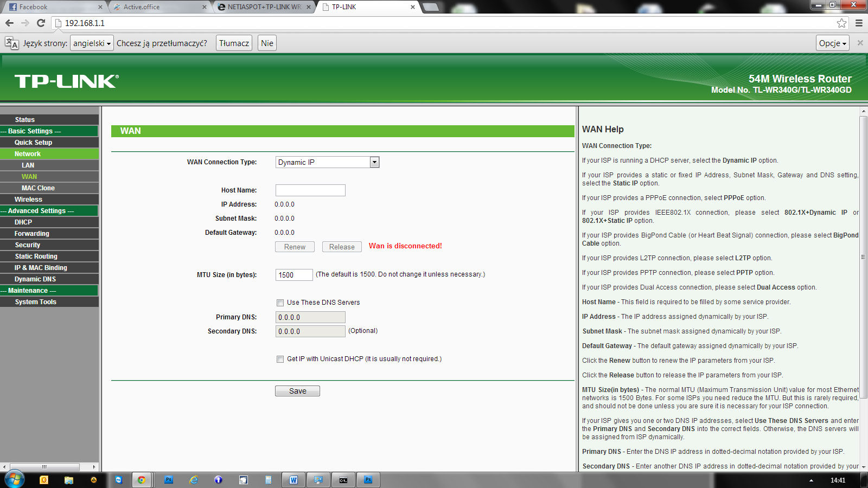Click the Tłumacz translate button
The width and height of the screenshot is (868, 488).
click(234, 43)
